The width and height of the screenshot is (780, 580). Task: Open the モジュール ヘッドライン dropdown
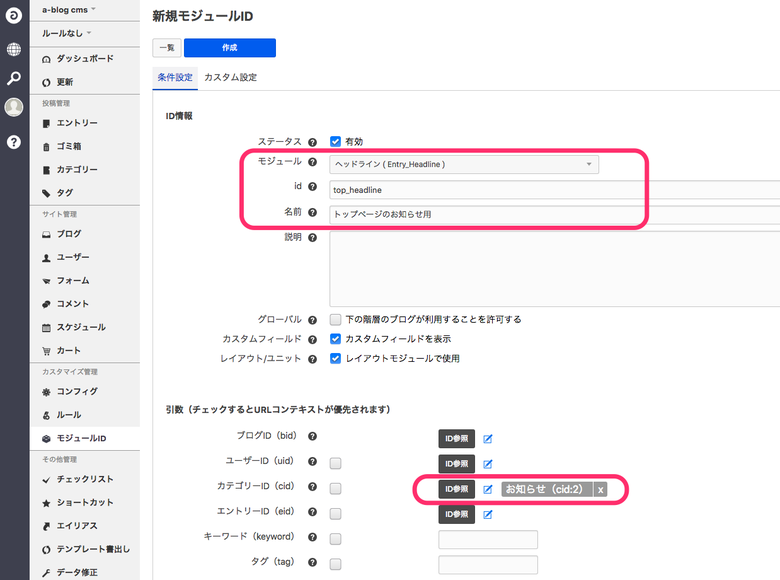[x=464, y=164]
